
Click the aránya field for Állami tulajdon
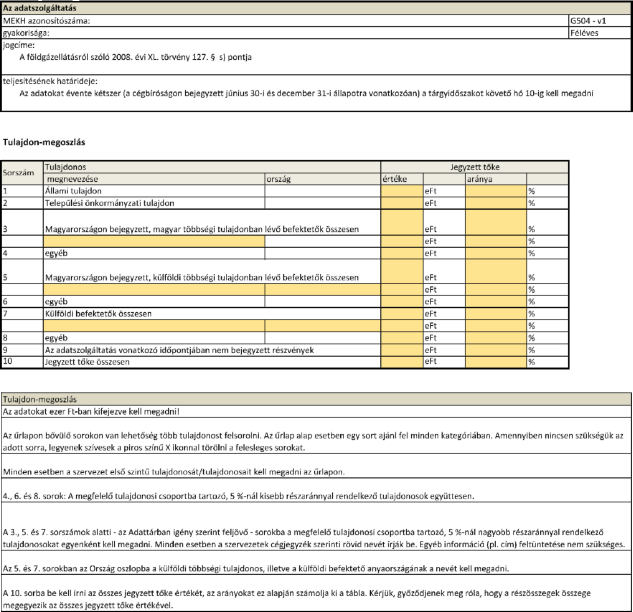click(496, 191)
